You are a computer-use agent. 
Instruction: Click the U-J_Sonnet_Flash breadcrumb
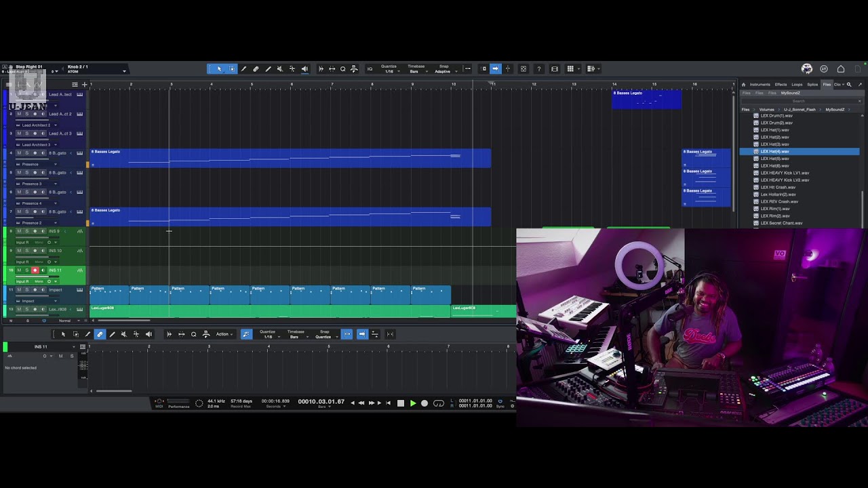(x=800, y=109)
